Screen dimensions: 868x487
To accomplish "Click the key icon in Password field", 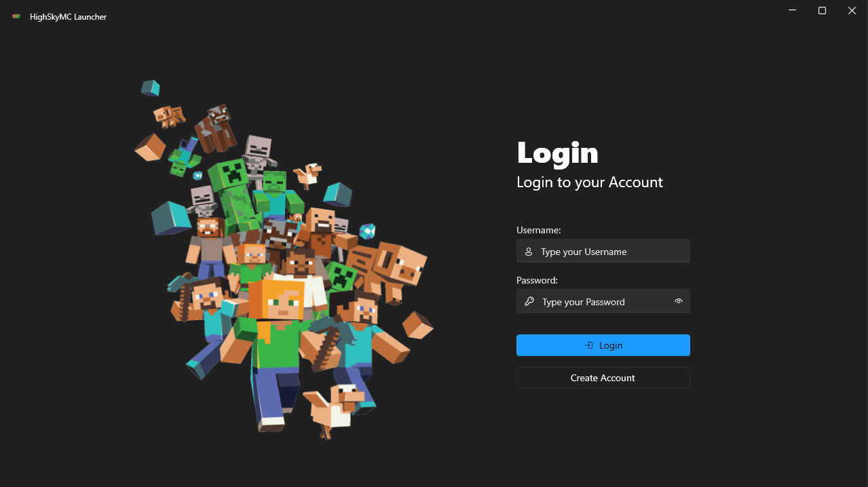I will (529, 302).
